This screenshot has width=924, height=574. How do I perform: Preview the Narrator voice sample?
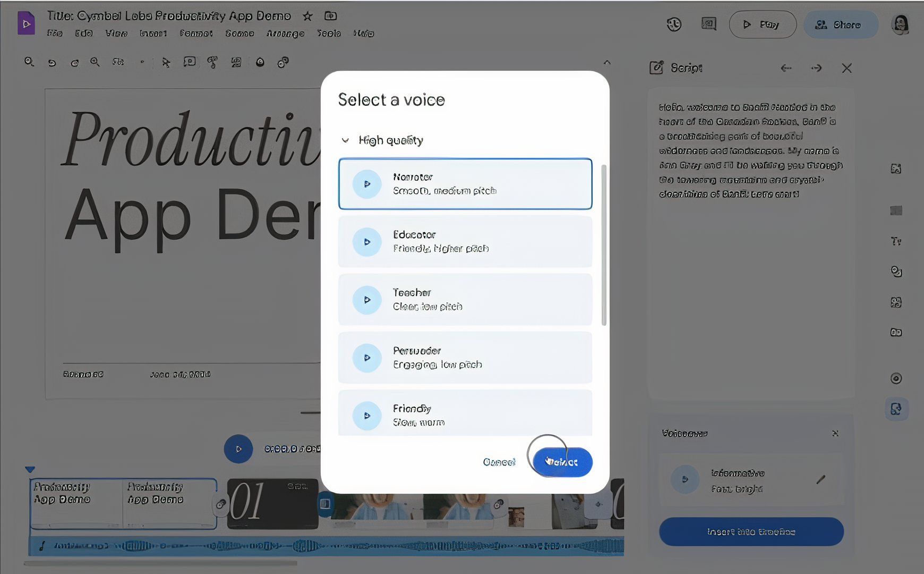pos(366,184)
